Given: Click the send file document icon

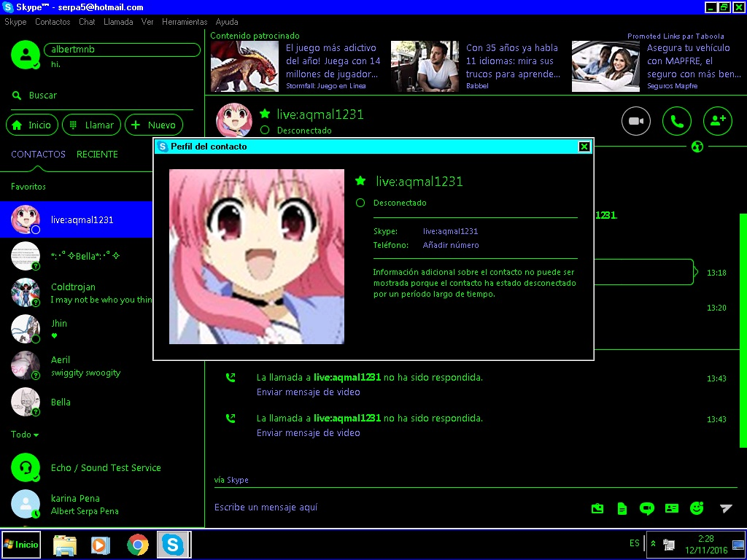Looking at the screenshot, I should tap(622, 508).
